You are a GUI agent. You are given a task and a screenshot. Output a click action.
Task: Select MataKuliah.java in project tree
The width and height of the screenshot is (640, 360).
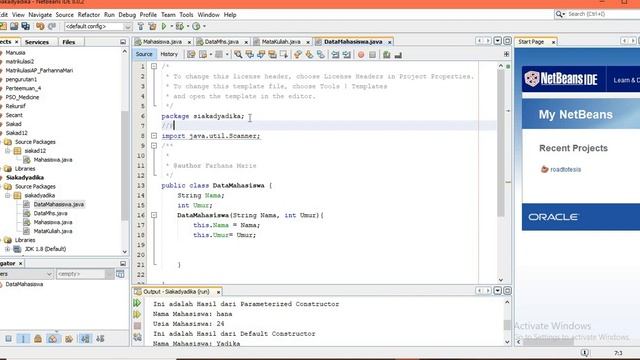[53, 231]
